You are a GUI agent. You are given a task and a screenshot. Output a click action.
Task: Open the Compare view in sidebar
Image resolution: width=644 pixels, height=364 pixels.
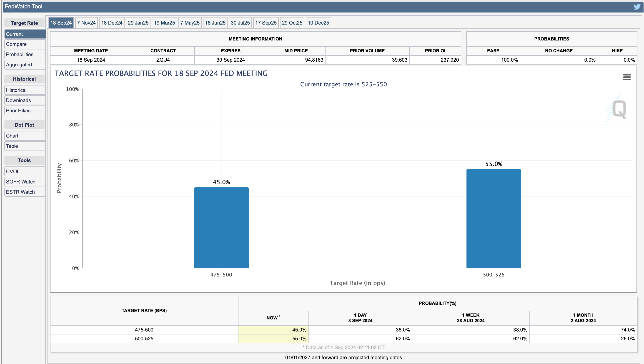point(25,44)
